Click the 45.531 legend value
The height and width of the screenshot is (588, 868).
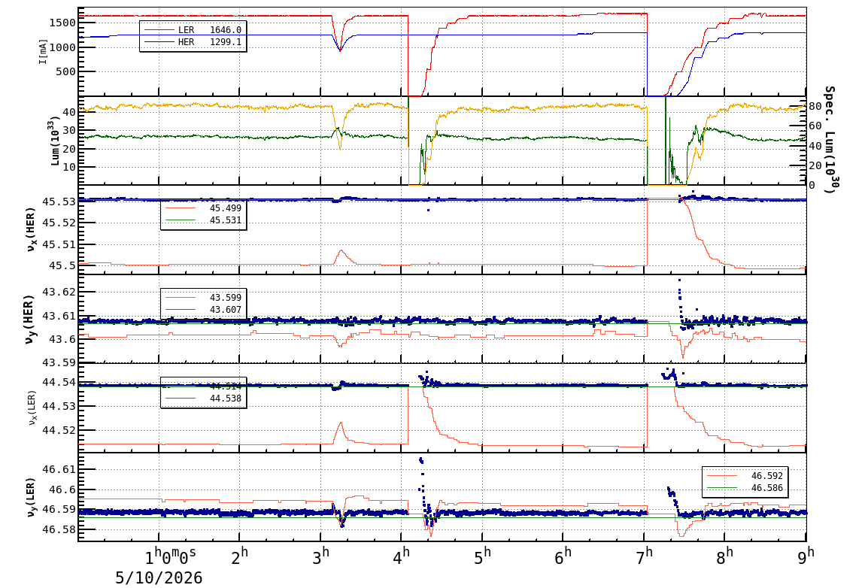pos(226,220)
